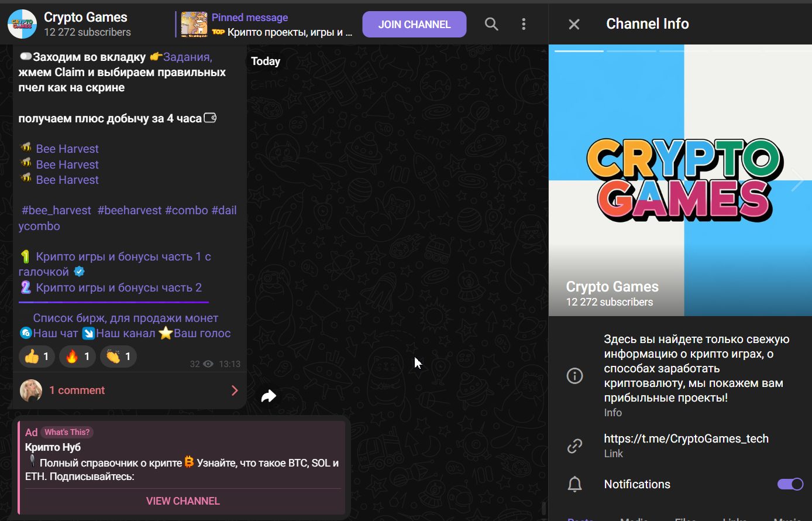The width and height of the screenshot is (812, 521).
Task: Open search in the channel header
Action: [x=491, y=24]
